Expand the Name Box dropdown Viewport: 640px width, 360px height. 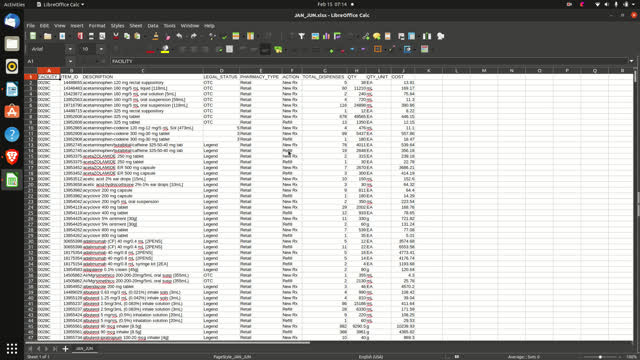point(70,61)
